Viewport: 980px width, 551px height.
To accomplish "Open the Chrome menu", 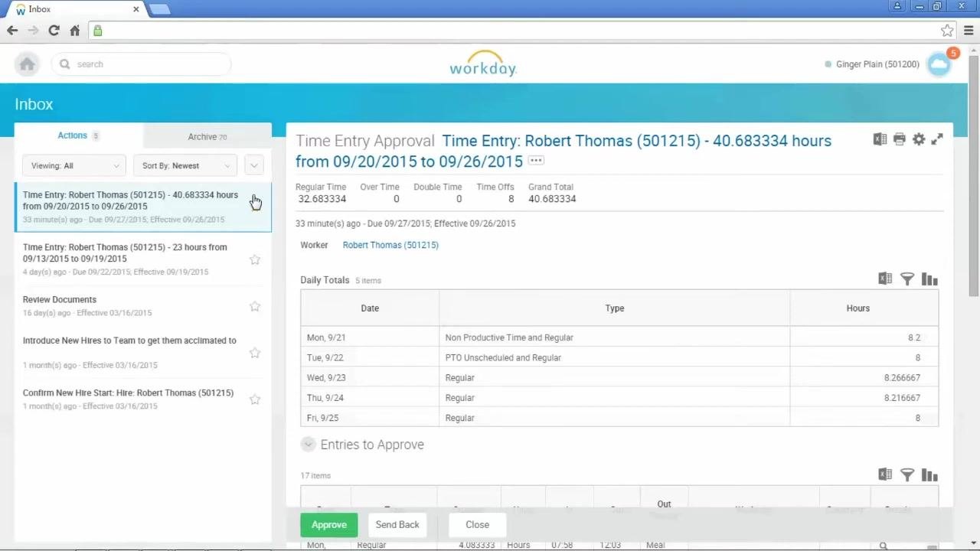I will 968,31.
